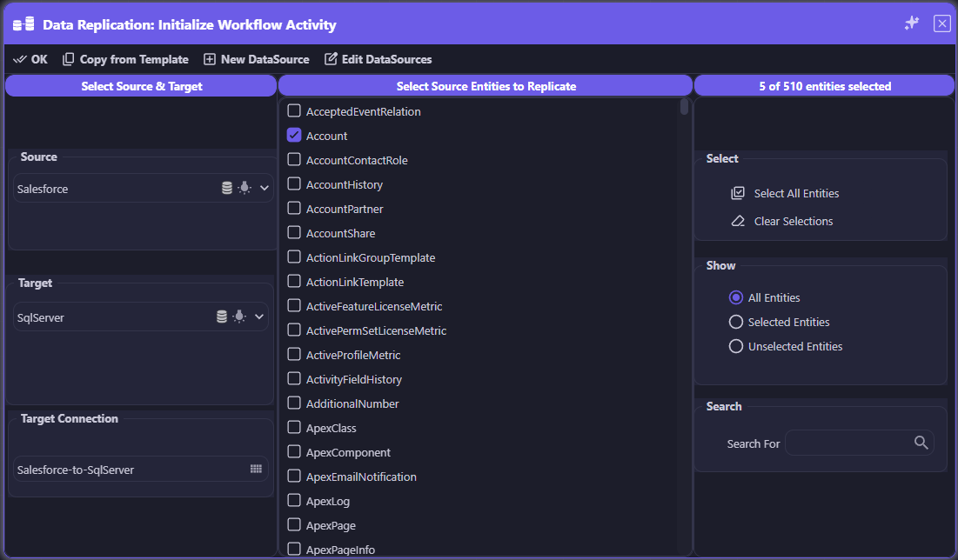Show only Unselected Entities
Image resolution: width=958 pixels, height=560 pixels.
(736, 346)
